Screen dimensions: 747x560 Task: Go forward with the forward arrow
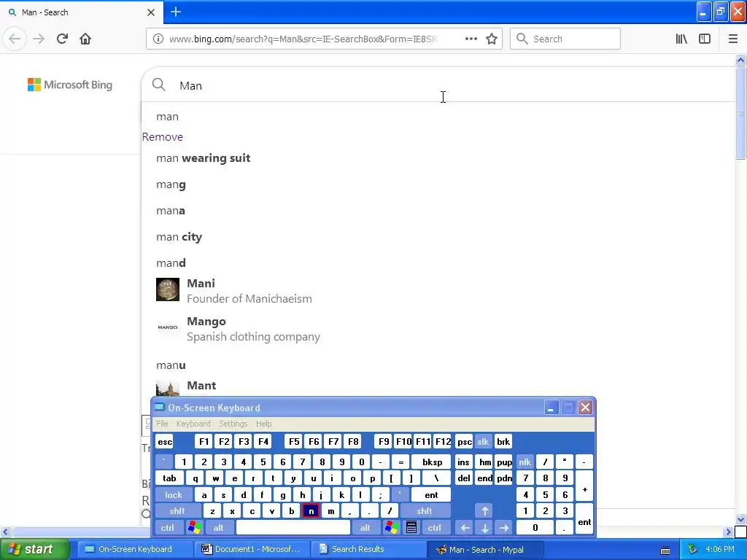pos(39,39)
